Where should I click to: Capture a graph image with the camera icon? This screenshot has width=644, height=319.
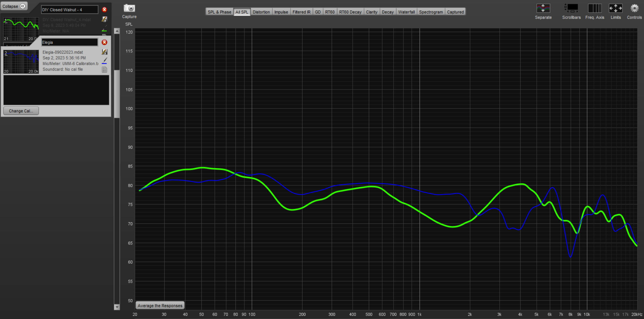coord(129,8)
